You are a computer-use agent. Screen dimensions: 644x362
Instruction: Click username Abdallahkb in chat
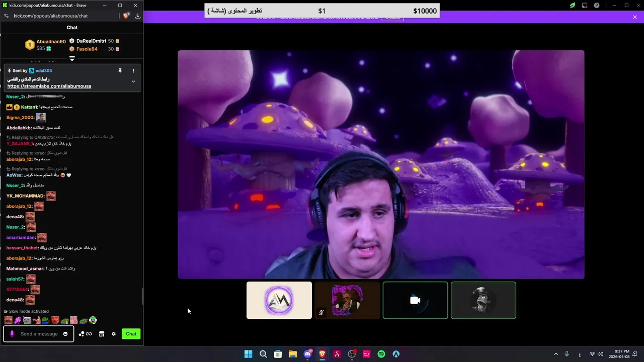(19, 128)
